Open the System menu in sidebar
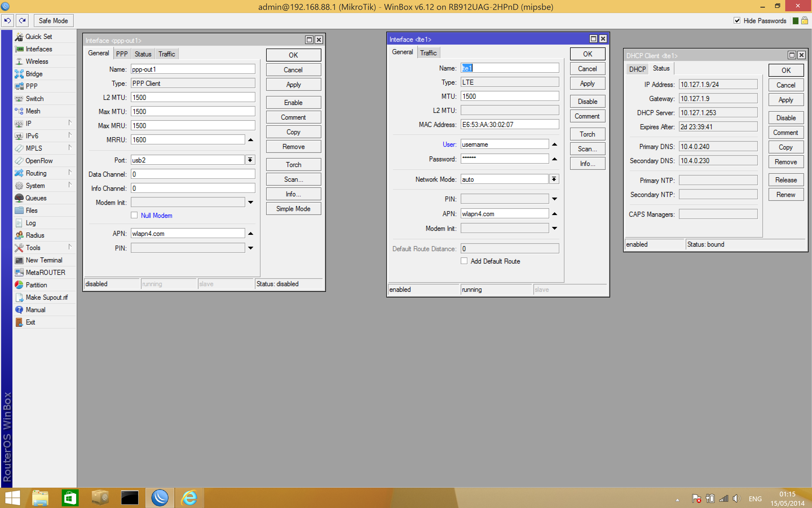Image resolution: width=812 pixels, height=508 pixels. coord(44,185)
